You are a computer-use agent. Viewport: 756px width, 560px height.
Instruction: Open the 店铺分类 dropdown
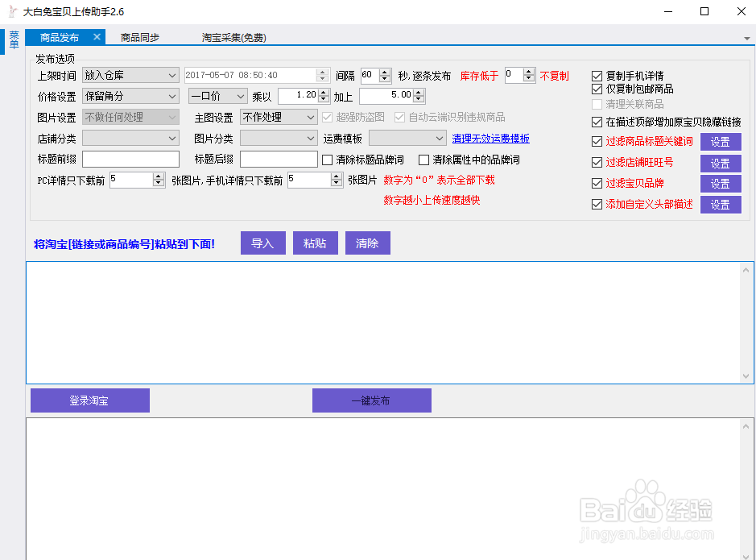(130, 139)
